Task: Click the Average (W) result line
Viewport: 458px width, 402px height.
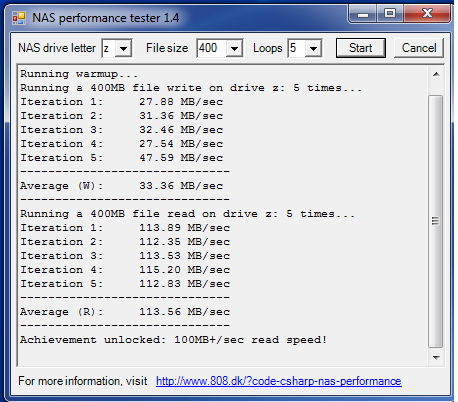Action: (x=121, y=186)
